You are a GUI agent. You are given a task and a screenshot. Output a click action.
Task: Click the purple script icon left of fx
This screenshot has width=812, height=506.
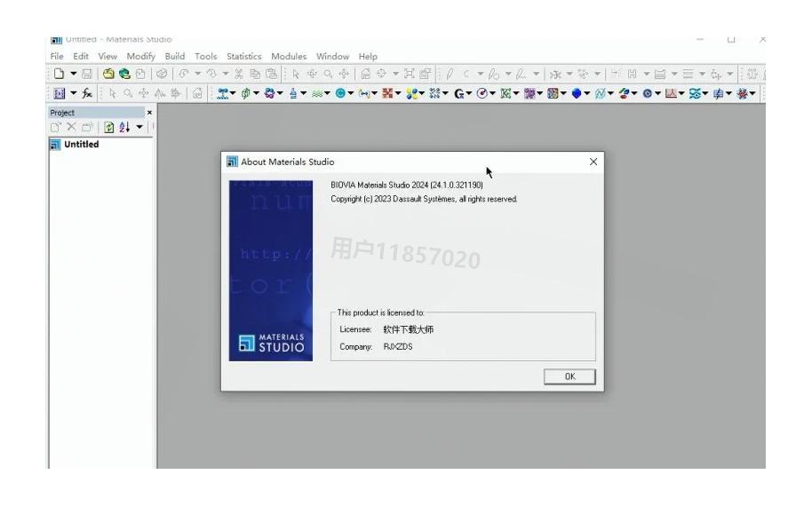59,93
